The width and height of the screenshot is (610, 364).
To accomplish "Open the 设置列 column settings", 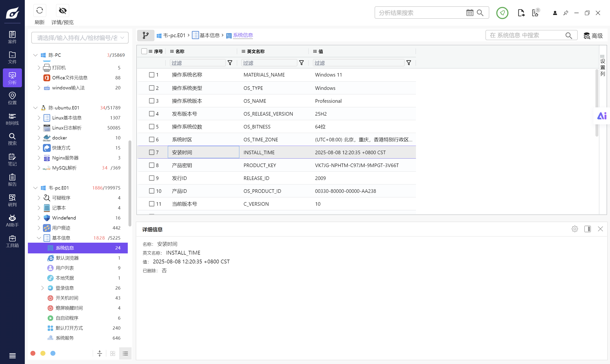I will (602, 66).
